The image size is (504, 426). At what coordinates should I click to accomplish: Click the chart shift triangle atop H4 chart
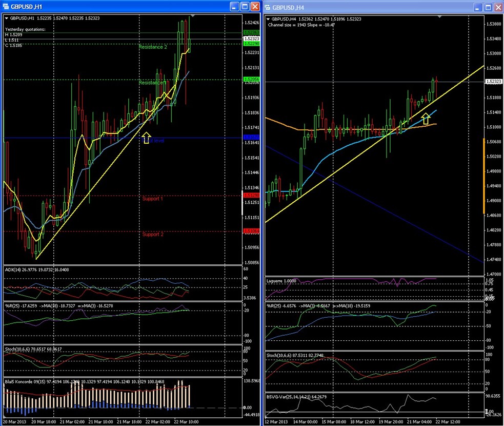click(439, 16)
